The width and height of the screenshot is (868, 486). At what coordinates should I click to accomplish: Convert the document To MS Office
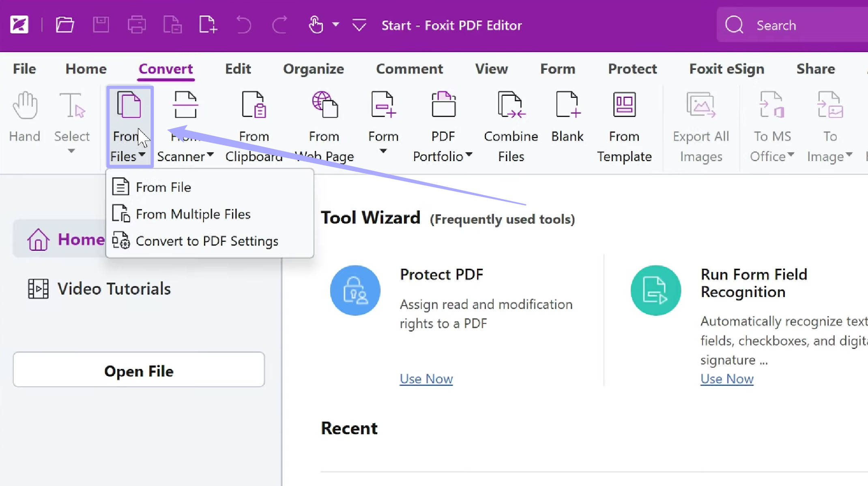[771, 122]
